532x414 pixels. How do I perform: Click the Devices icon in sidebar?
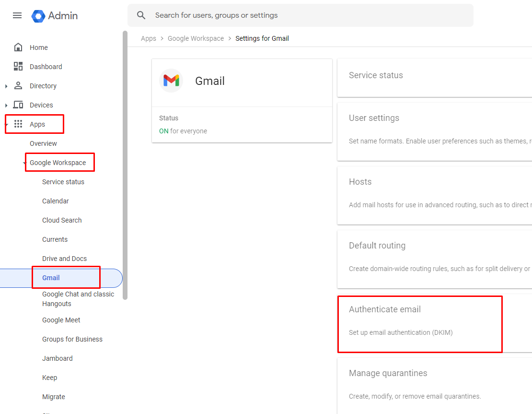click(x=18, y=105)
